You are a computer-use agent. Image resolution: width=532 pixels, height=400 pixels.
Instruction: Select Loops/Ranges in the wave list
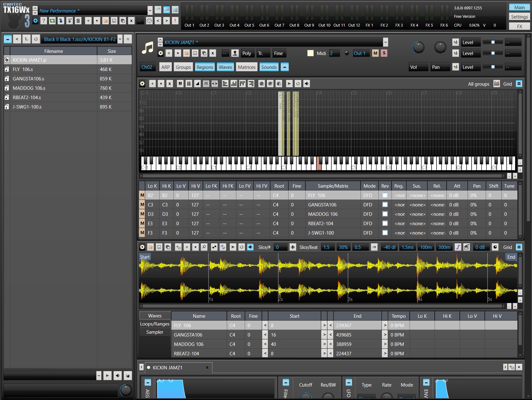[x=155, y=324]
